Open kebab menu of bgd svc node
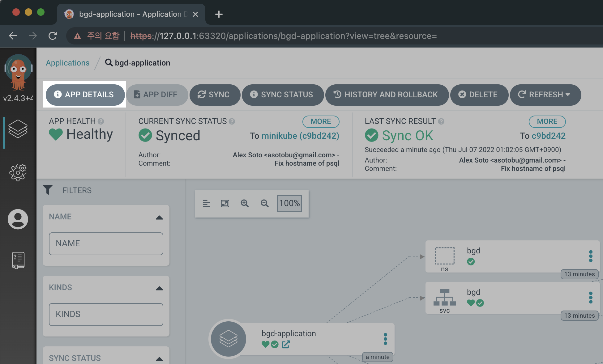This screenshot has height=364, width=603. tap(591, 298)
